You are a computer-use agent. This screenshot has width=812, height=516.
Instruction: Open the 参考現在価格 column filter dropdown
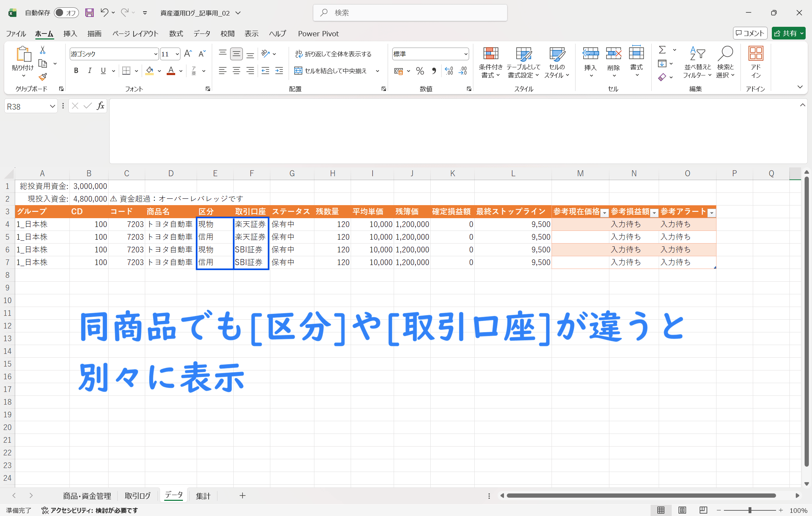click(x=604, y=213)
